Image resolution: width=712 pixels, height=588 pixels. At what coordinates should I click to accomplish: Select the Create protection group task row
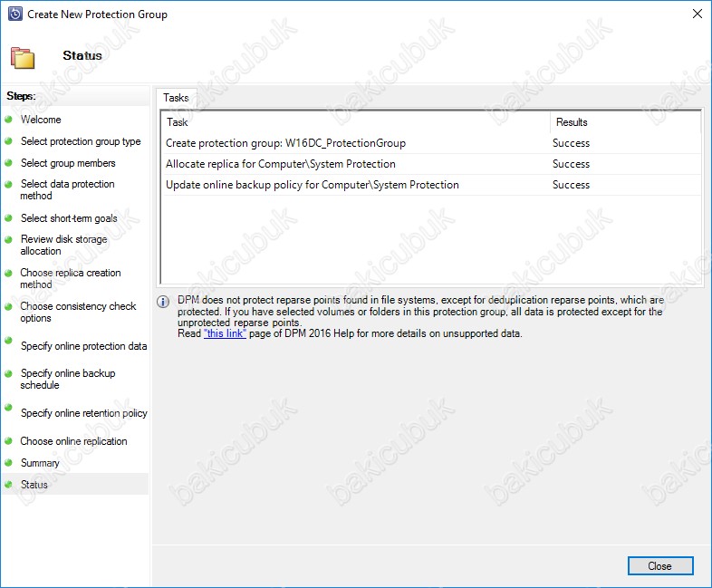(x=431, y=143)
